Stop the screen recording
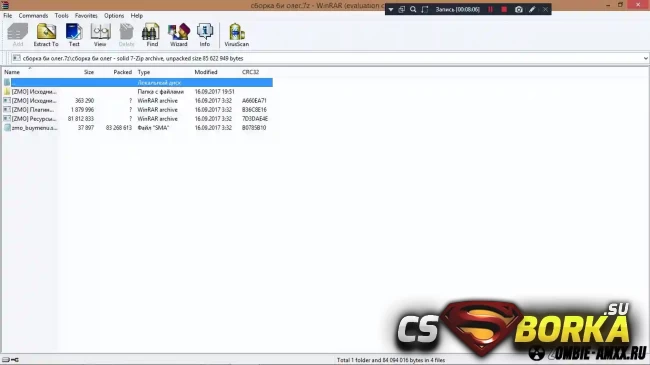The image size is (650, 365). point(504,9)
